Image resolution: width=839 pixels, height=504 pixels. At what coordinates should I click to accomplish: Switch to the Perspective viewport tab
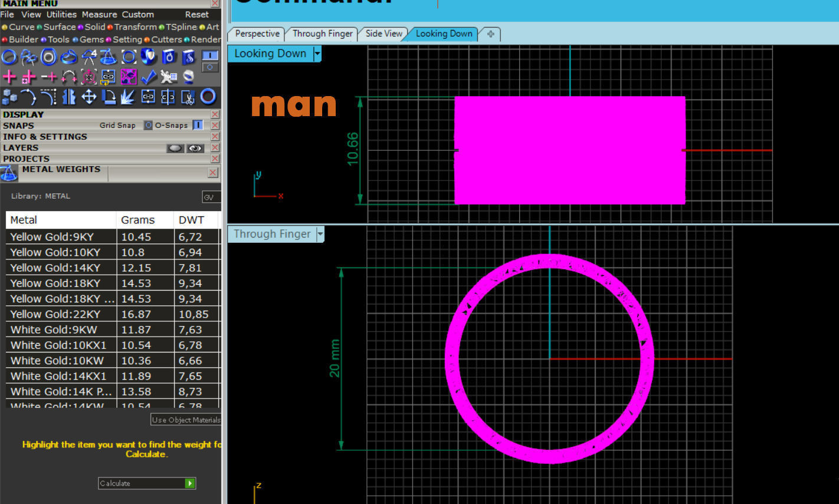point(257,34)
